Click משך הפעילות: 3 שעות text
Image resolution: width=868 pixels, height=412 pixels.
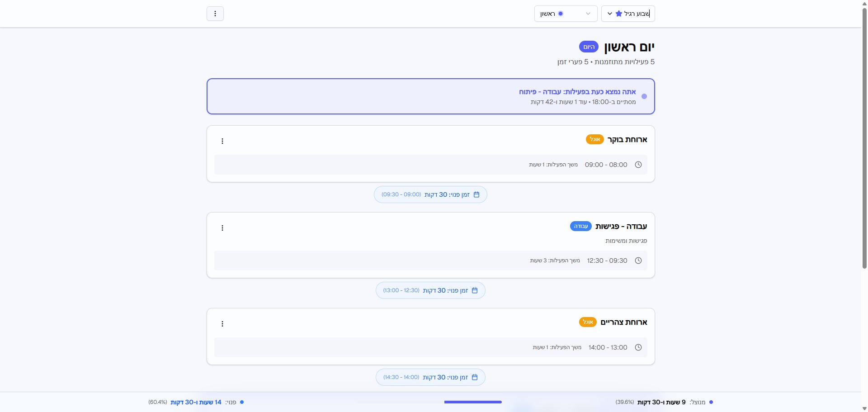[555, 260]
